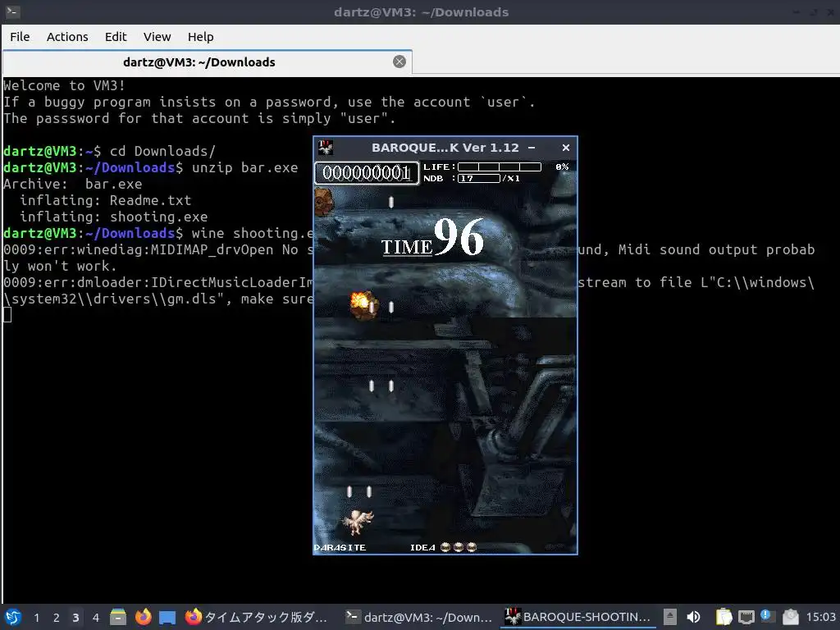Click 'inflating: Readme.txt' terminal line
This screenshot has height=630, width=840.
(106, 200)
